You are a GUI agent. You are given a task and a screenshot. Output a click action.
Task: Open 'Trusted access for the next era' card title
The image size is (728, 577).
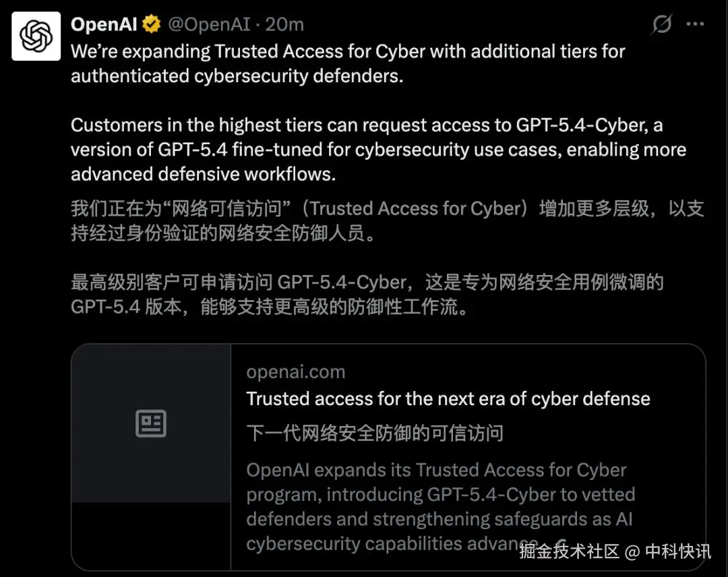click(448, 399)
